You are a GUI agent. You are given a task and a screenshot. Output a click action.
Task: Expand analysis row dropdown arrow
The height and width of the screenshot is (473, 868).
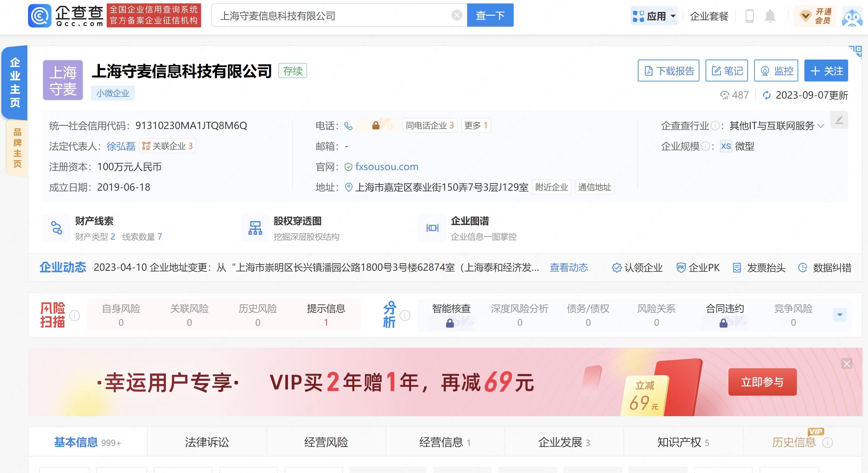(840, 315)
